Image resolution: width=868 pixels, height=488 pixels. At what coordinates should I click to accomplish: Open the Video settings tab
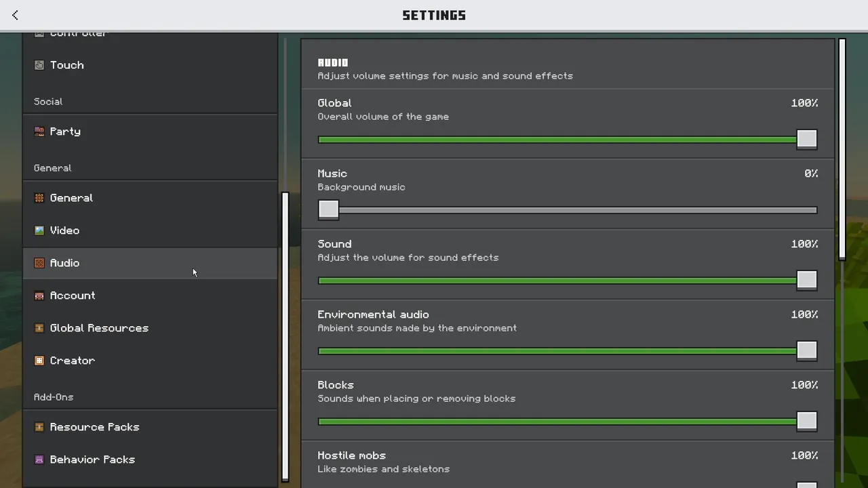tap(150, 230)
